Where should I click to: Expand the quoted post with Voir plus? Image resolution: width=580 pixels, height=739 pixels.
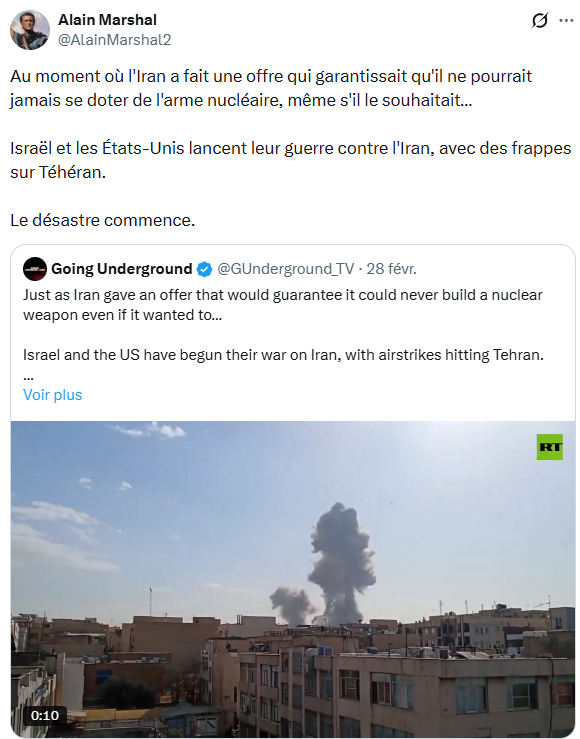click(x=53, y=394)
